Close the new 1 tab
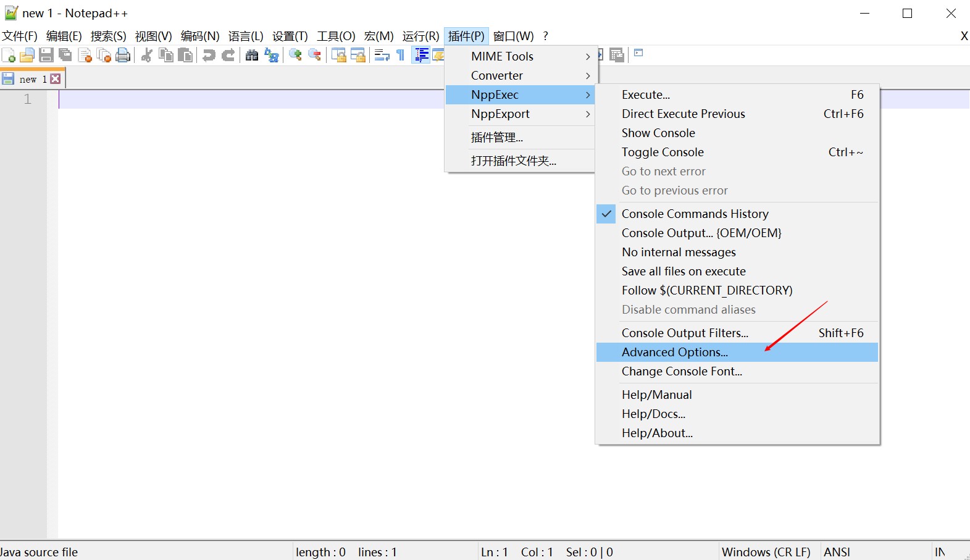Image resolution: width=970 pixels, height=560 pixels. click(56, 79)
